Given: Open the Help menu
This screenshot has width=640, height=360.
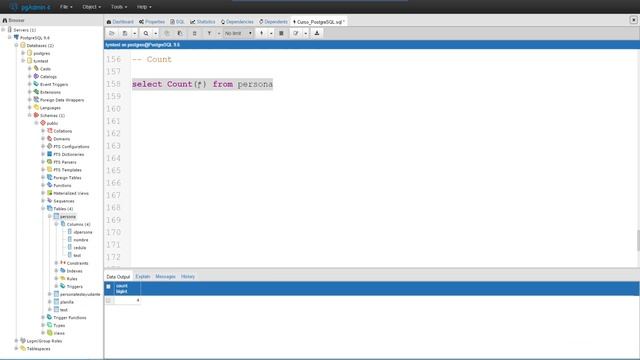Looking at the screenshot, I should coord(144,7).
